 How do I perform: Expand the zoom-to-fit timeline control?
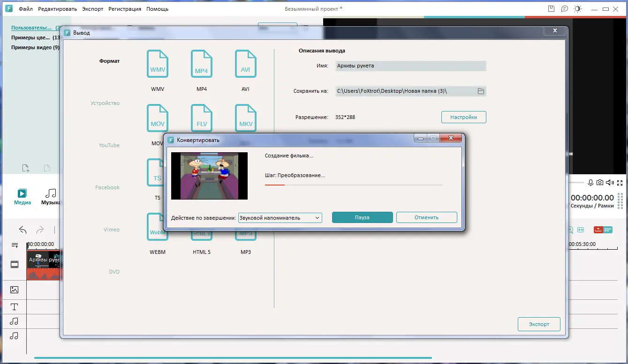(580, 230)
